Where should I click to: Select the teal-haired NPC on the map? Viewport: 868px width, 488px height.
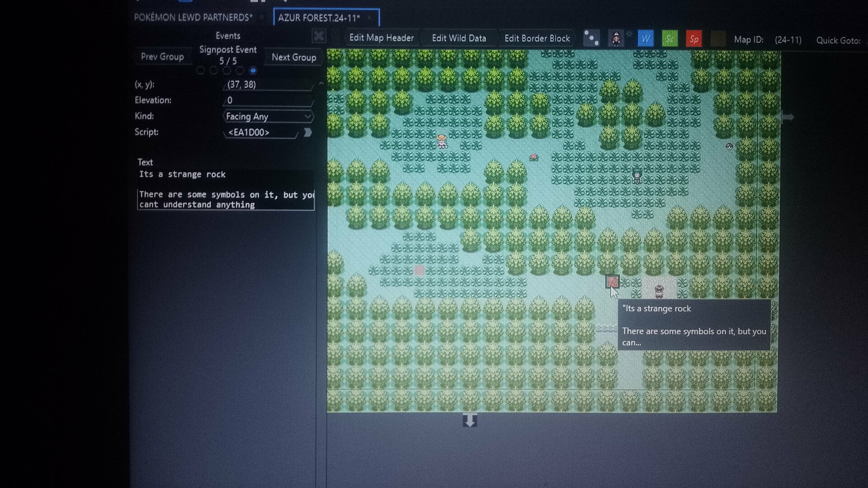tap(637, 175)
